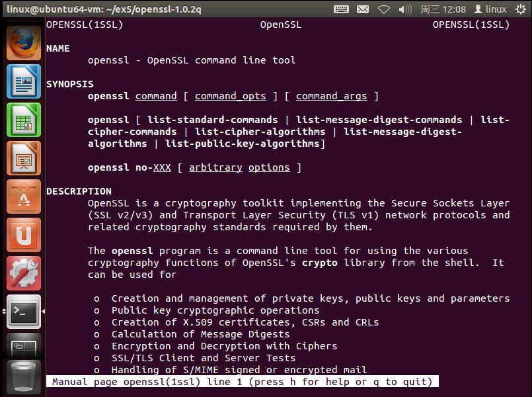Image resolution: width=532 pixels, height=397 pixels.
Task: Open the sound volume indicator
Action: tap(405, 9)
